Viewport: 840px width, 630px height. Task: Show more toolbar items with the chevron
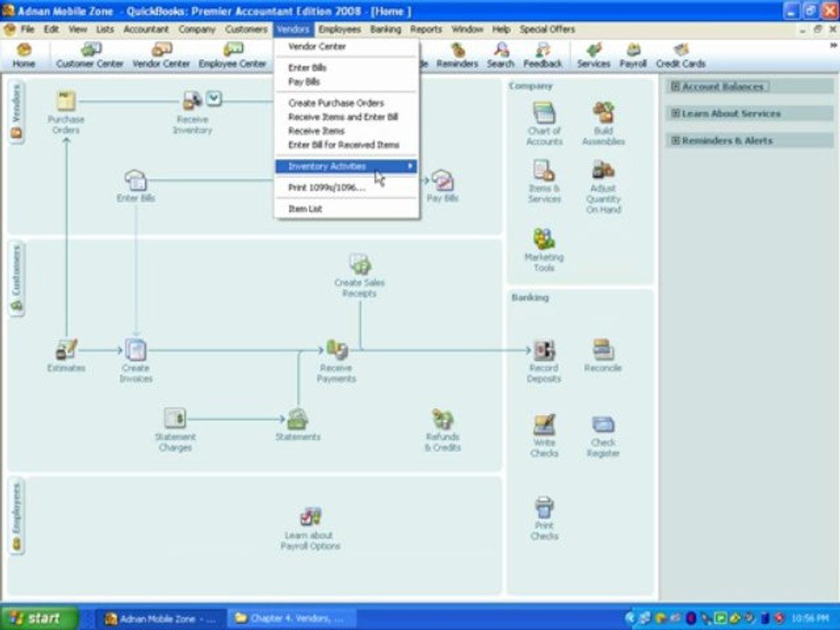833,46
